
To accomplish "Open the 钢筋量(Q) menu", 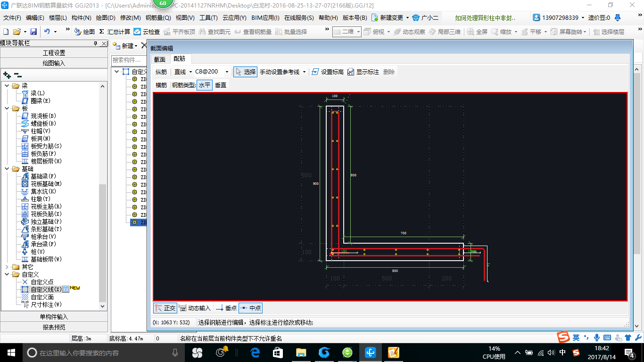I will point(158,18).
